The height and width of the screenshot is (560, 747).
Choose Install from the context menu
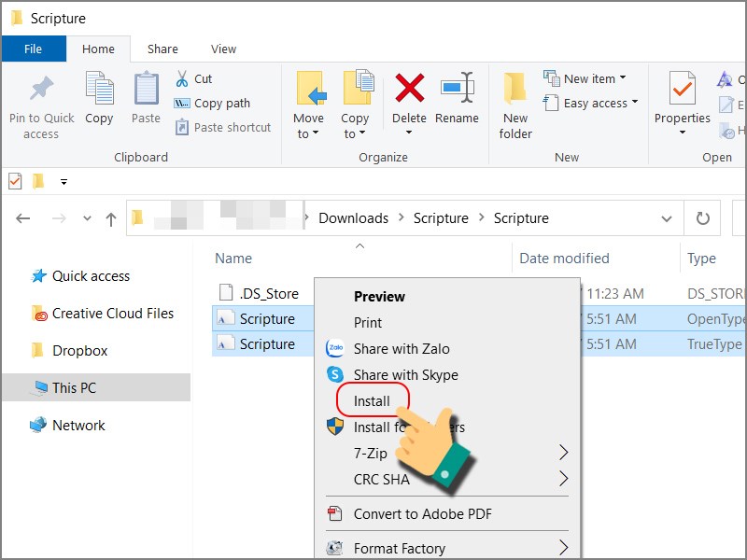(372, 401)
